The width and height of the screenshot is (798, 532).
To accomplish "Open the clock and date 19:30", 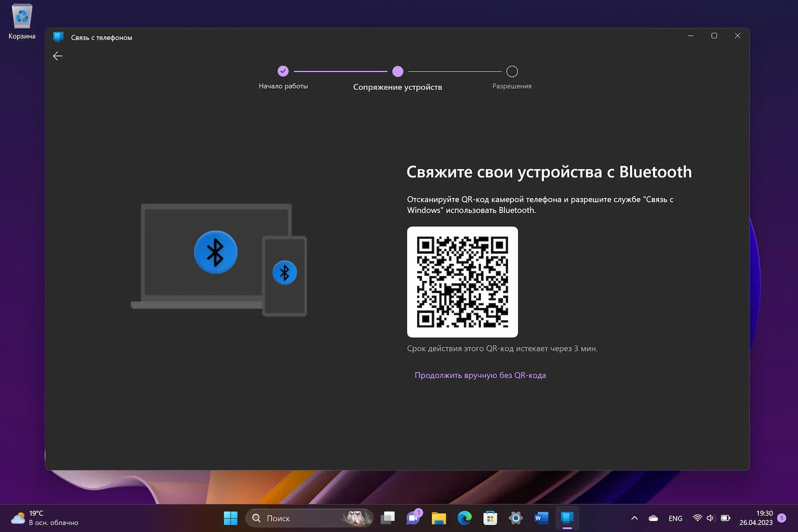I will 756,518.
